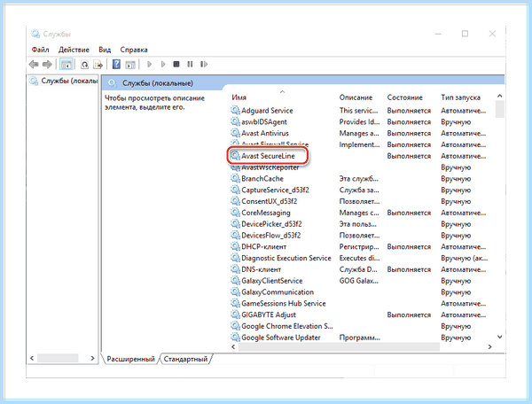532x404 pixels.
Task: Click the gear icon next to GalaxyClientService
Action: [235, 281]
